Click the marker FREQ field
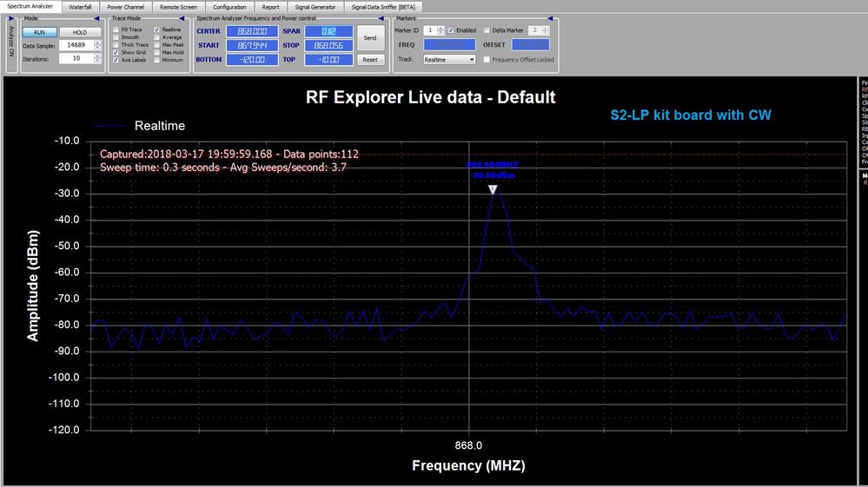Viewport: 868px width, 487px height. pyautogui.click(x=449, y=45)
